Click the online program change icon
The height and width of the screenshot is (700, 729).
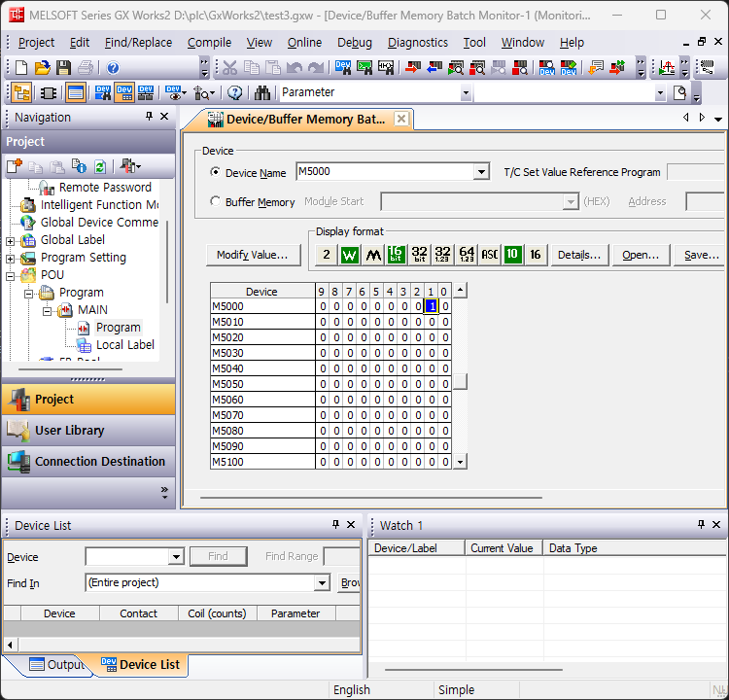point(617,68)
